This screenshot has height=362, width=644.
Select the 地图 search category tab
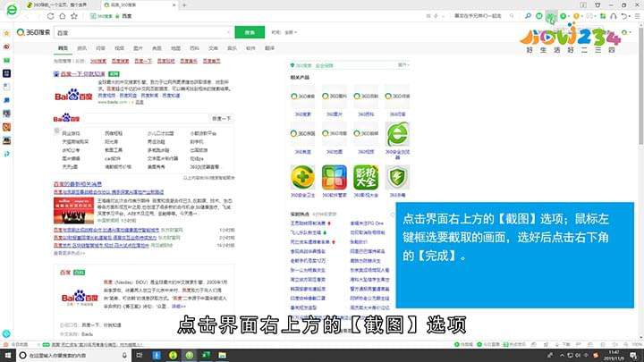(175, 48)
